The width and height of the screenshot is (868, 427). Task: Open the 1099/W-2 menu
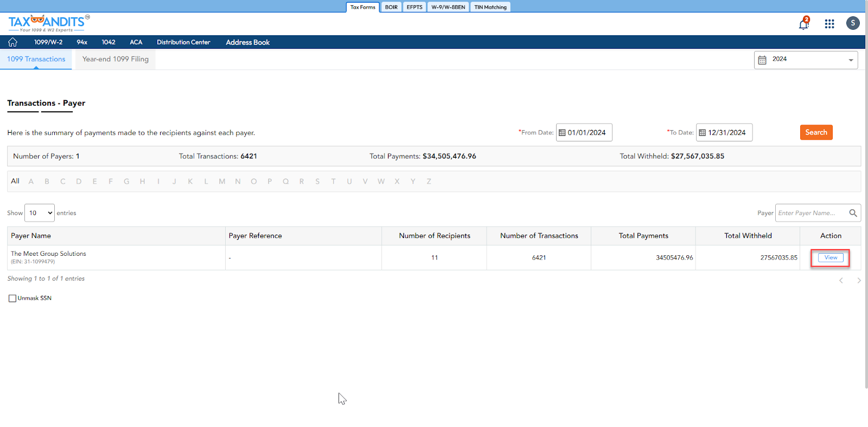pyautogui.click(x=48, y=42)
